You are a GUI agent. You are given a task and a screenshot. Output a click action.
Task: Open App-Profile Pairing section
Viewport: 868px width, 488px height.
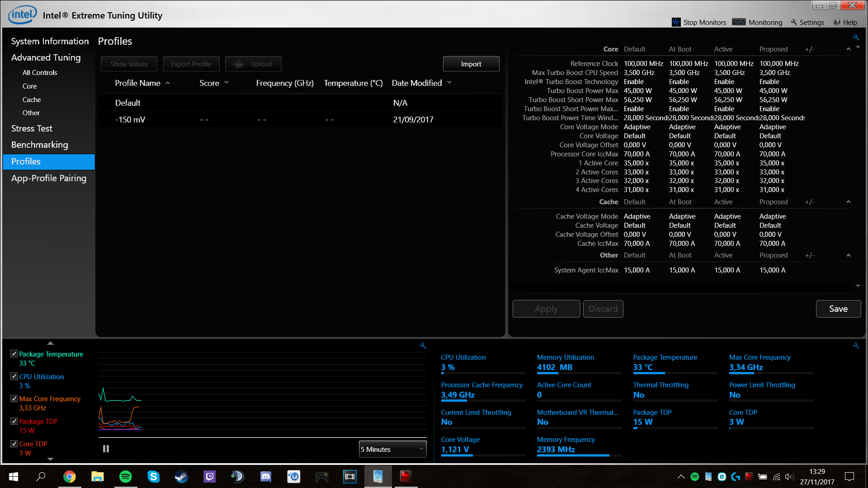point(49,178)
